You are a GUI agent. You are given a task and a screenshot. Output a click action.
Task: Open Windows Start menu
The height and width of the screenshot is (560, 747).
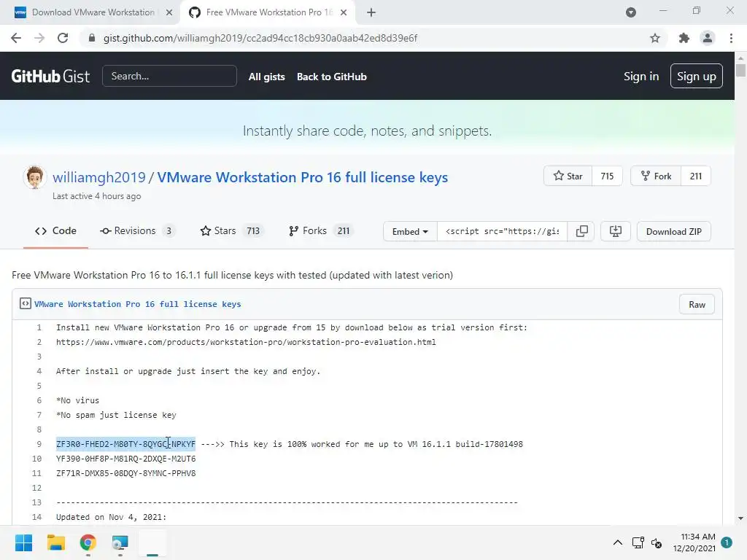[x=24, y=542]
